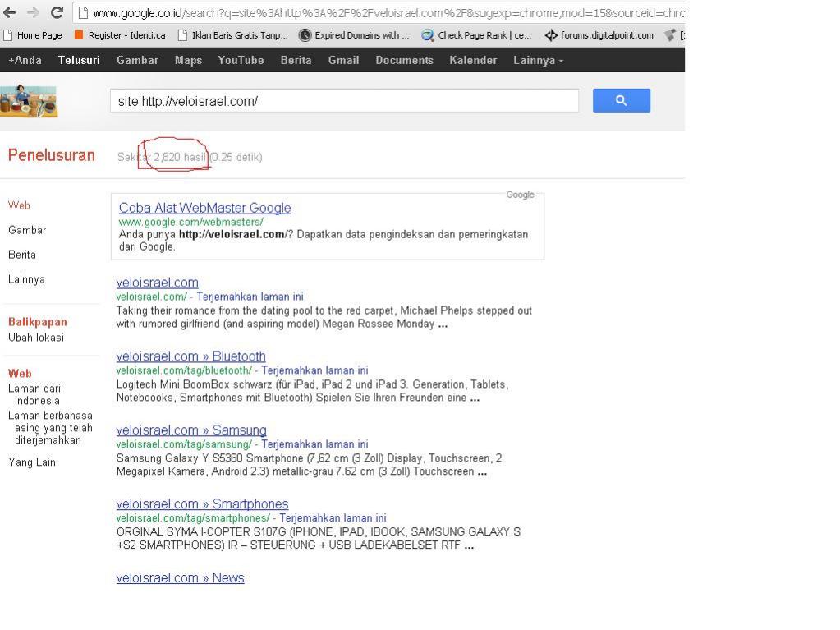Viewport: 840px width, 630px height.
Task: Open the Expired Domains bookmark
Action: tap(354, 35)
